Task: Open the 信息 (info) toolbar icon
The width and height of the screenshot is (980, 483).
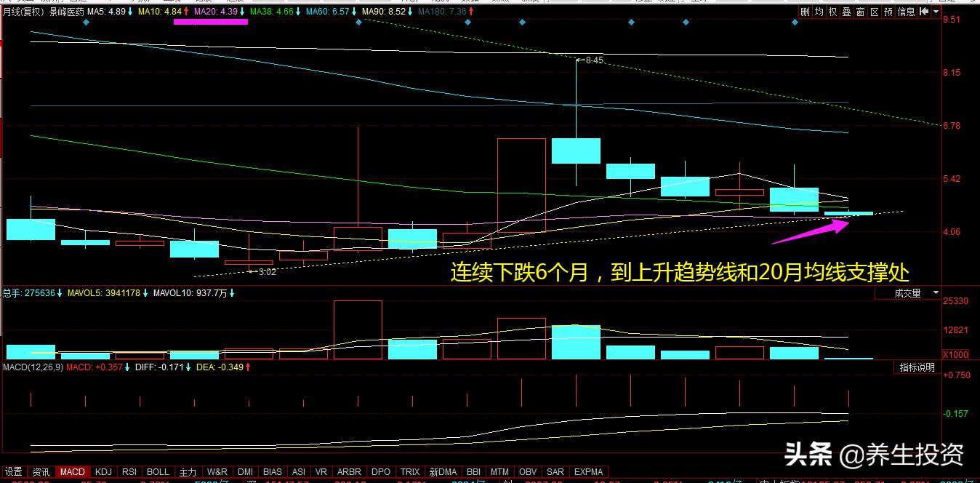Action: (905, 11)
